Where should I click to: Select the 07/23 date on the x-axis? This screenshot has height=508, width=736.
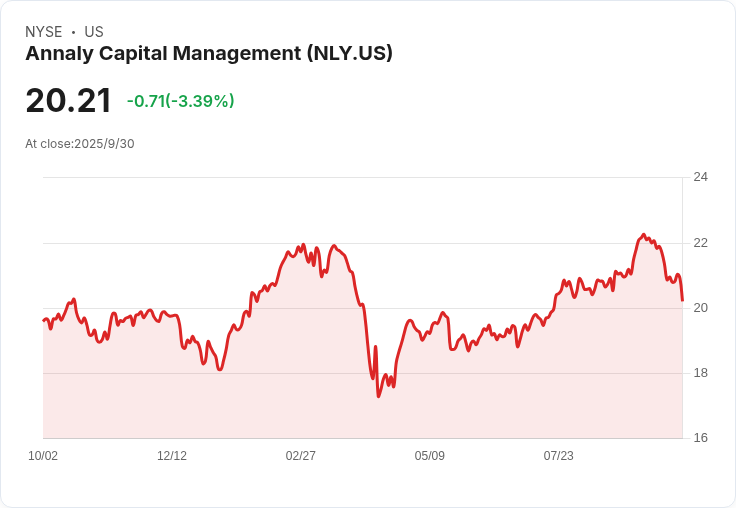tap(559, 456)
